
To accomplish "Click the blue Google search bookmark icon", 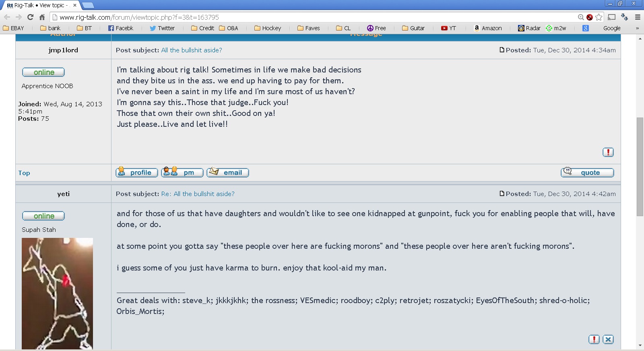I will pos(586,28).
